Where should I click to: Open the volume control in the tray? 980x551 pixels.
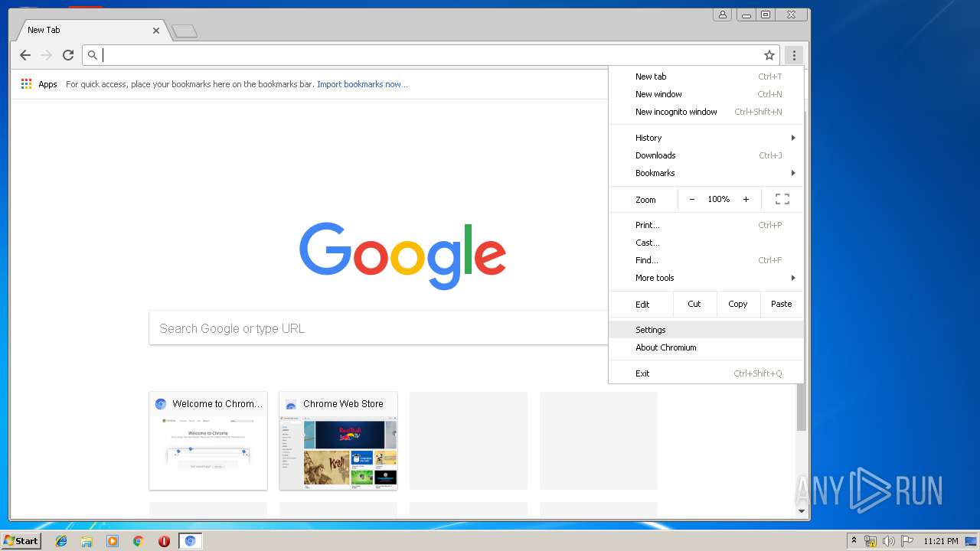click(889, 541)
